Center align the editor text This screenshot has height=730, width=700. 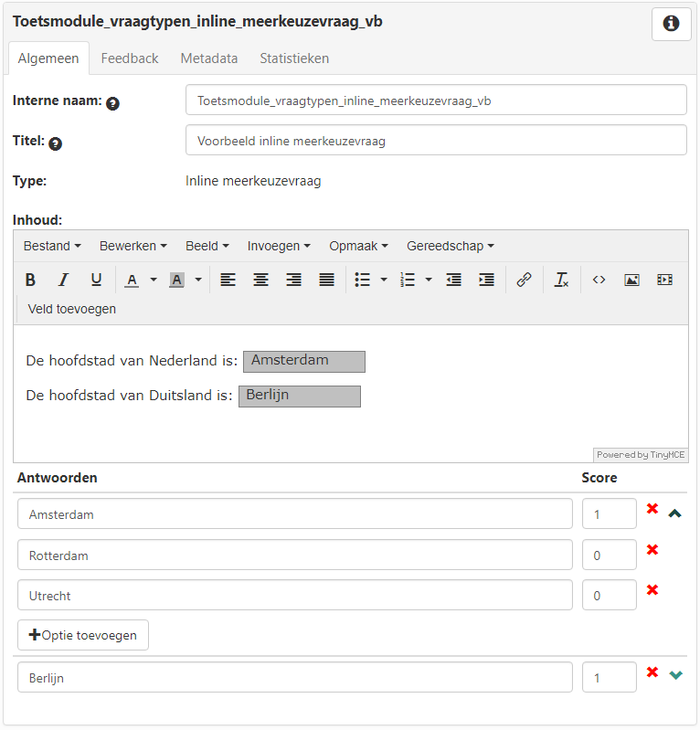[260, 280]
